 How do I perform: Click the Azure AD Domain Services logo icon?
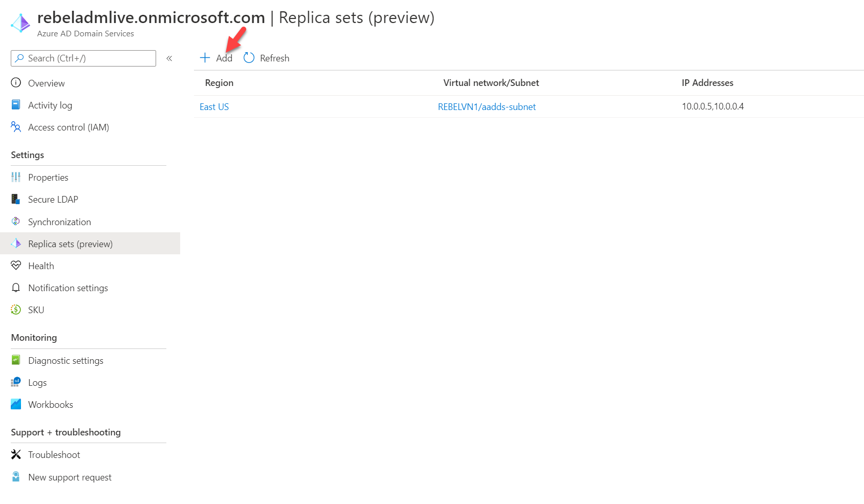point(20,23)
